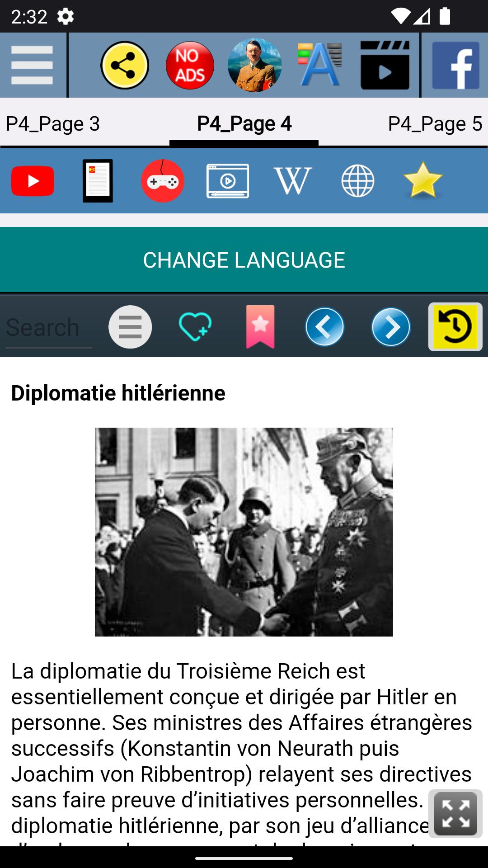Screen dimensions: 488x868
Task: Open the YouTube icon
Action: [33, 181]
